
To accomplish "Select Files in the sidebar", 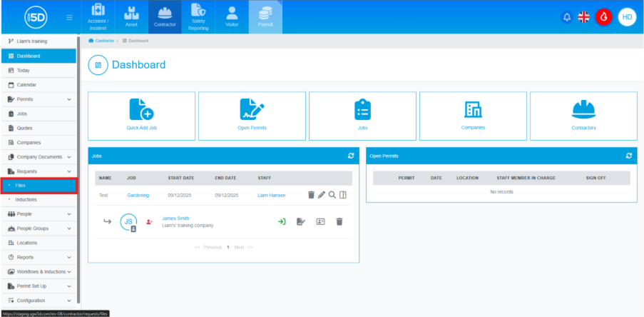I will click(x=38, y=186).
